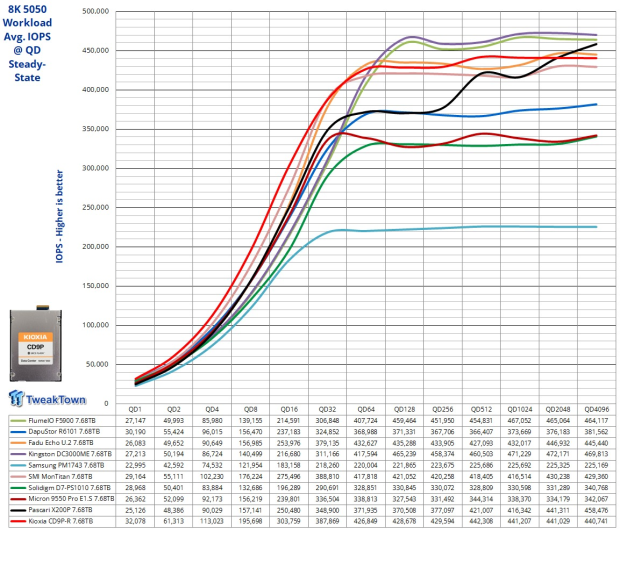Click the FlumeIO QD1024 value 467,052
Image resolution: width=620 pixels, height=568 pixels.
click(x=520, y=420)
